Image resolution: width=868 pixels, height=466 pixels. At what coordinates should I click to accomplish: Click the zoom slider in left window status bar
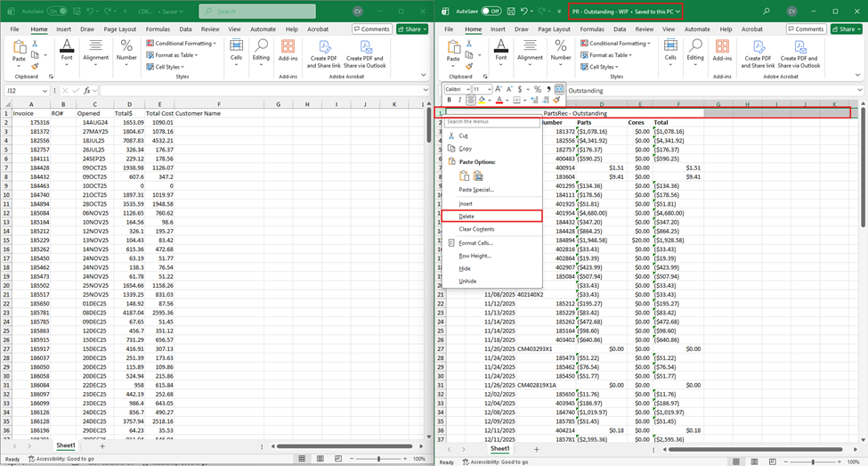pyautogui.click(x=378, y=459)
